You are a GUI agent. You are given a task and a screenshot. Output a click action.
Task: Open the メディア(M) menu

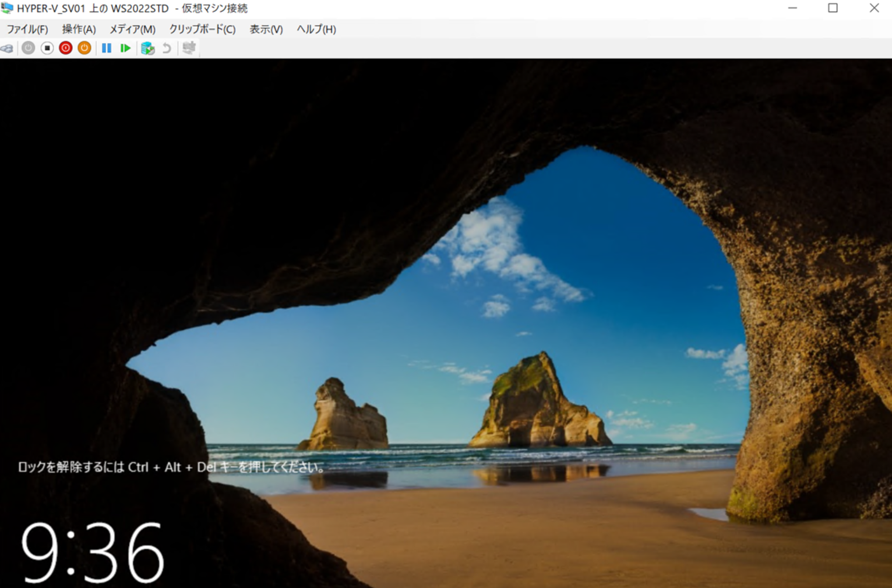tap(133, 29)
